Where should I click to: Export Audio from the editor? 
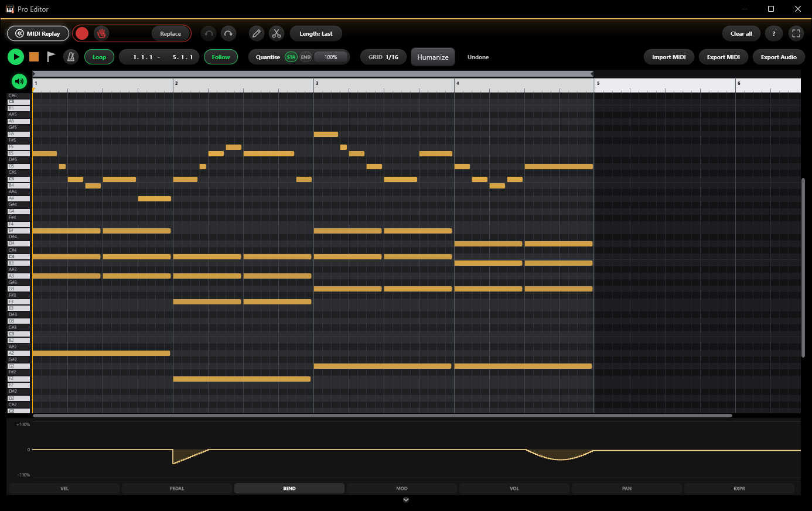pyautogui.click(x=779, y=57)
